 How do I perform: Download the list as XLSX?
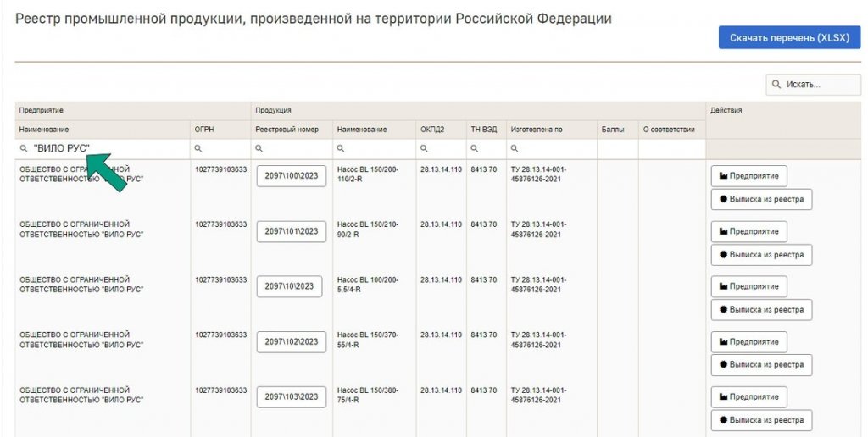791,37
